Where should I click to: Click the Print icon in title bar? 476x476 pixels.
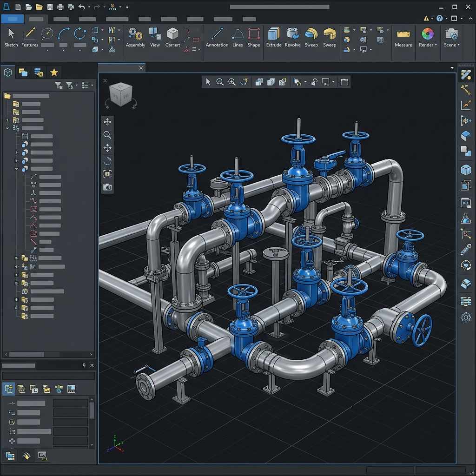point(60,7)
